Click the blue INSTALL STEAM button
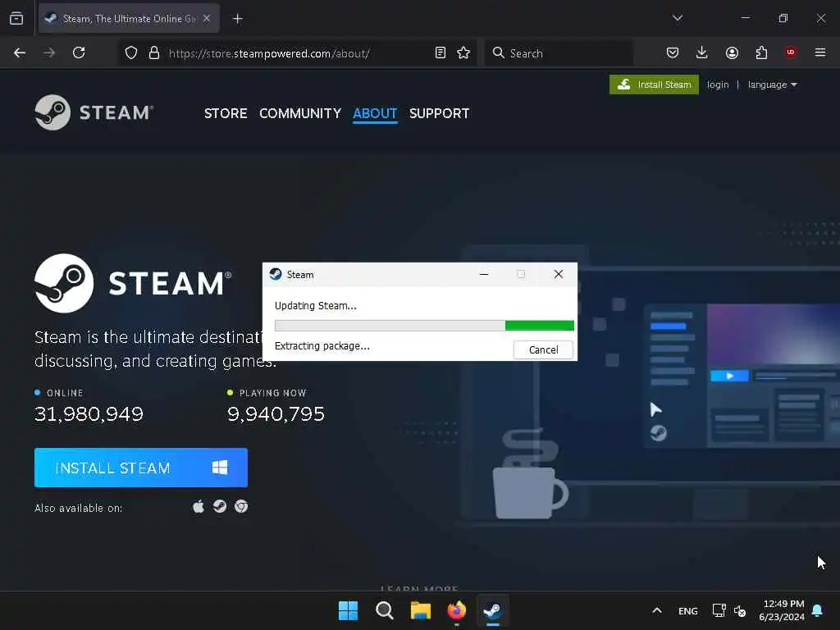The image size is (840, 630). [141, 468]
